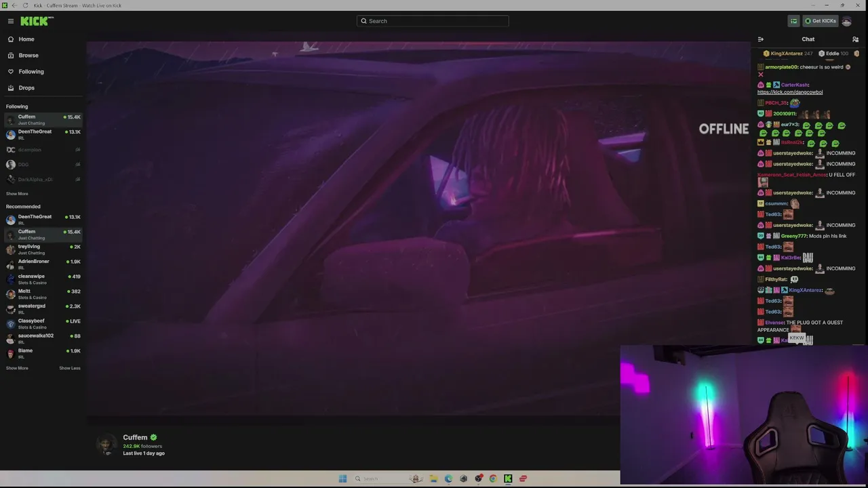Screen dimensions: 868x488
Task: Collapse Recommended list with Show Less
Action: pos(70,368)
